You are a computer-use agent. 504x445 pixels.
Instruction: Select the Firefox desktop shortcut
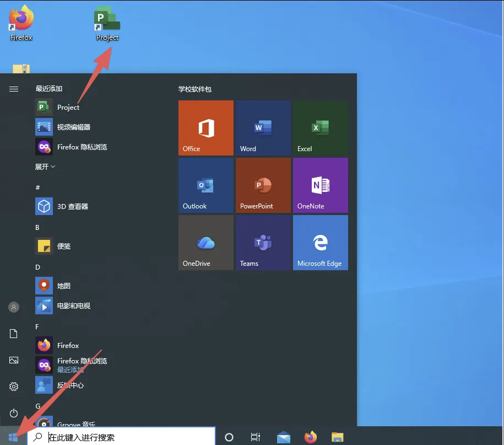point(21,23)
